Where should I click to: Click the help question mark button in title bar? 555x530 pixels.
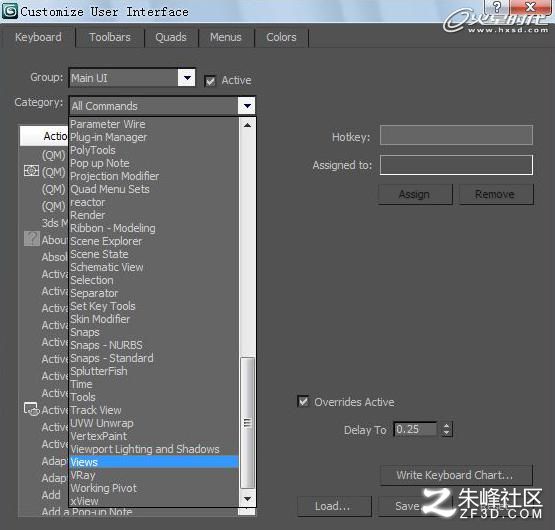(496, 7)
